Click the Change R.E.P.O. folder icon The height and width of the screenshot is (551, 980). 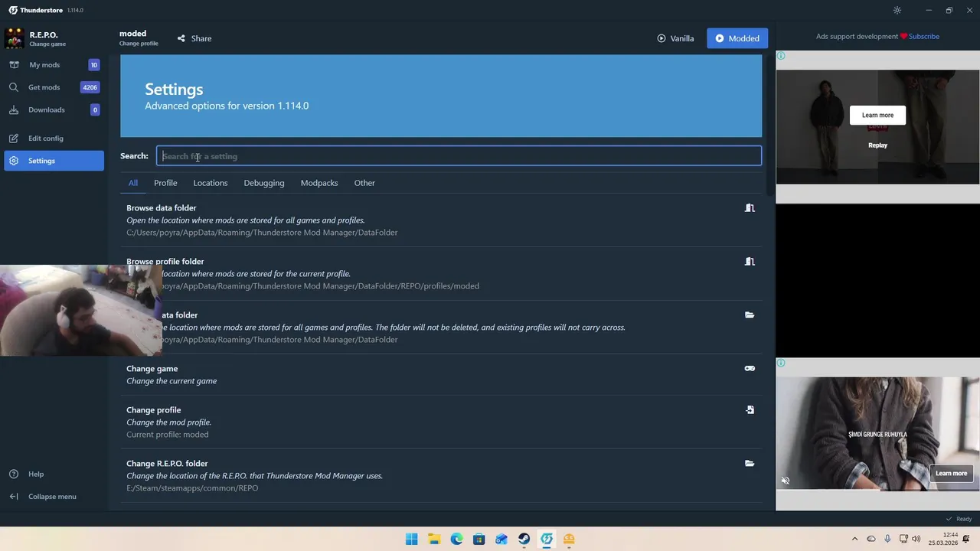coord(750,464)
